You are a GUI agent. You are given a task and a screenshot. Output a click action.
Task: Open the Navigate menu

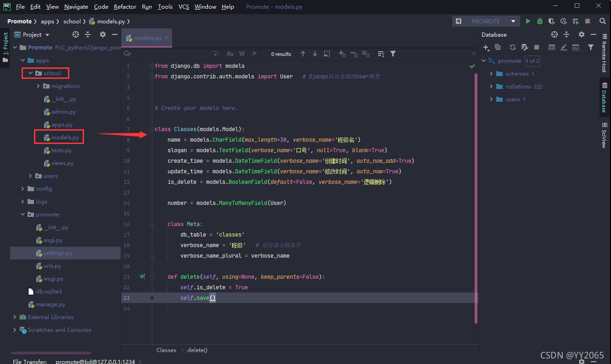[76, 6]
